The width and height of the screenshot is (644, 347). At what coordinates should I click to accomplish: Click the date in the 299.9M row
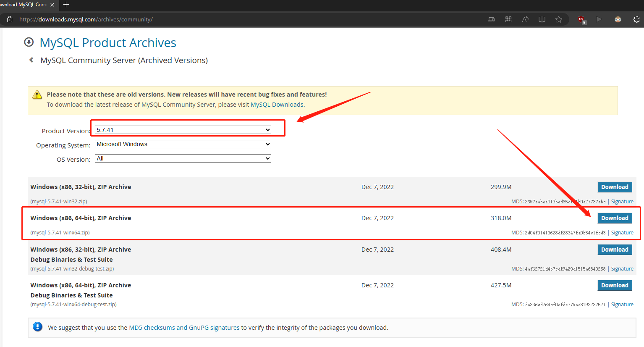pyautogui.click(x=377, y=187)
